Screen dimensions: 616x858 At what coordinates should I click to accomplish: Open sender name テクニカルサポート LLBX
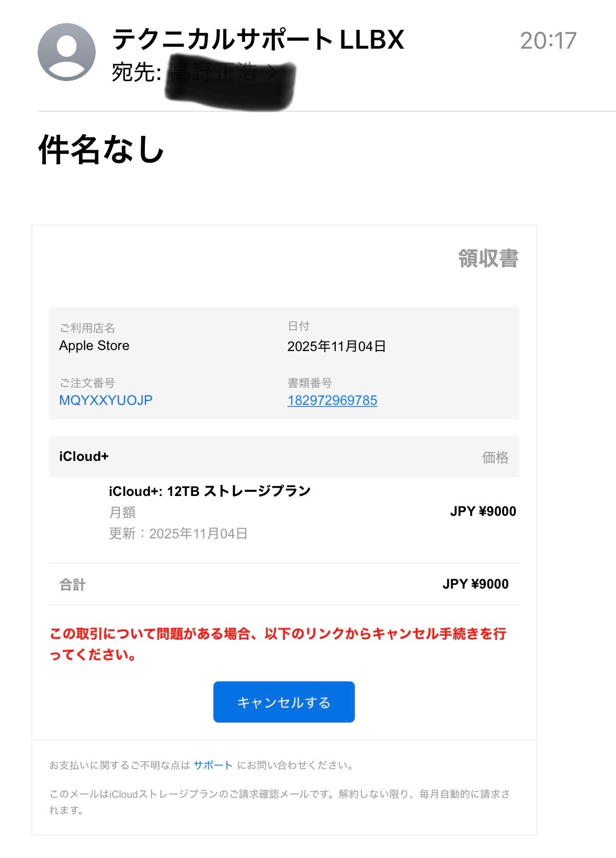tap(258, 39)
